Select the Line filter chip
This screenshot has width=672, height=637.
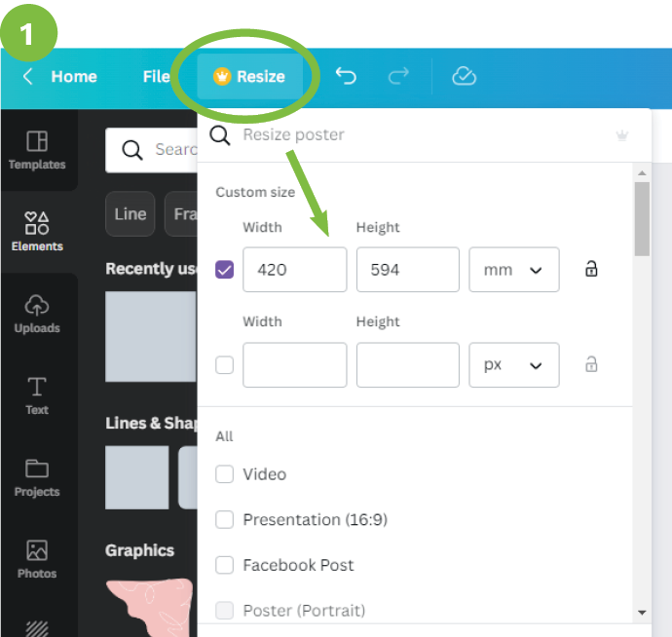point(130,214)
